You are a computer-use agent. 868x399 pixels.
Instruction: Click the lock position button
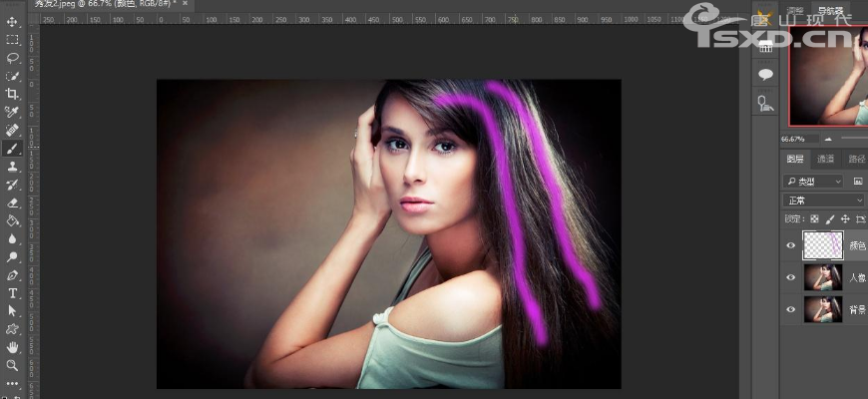pos(845,218)
